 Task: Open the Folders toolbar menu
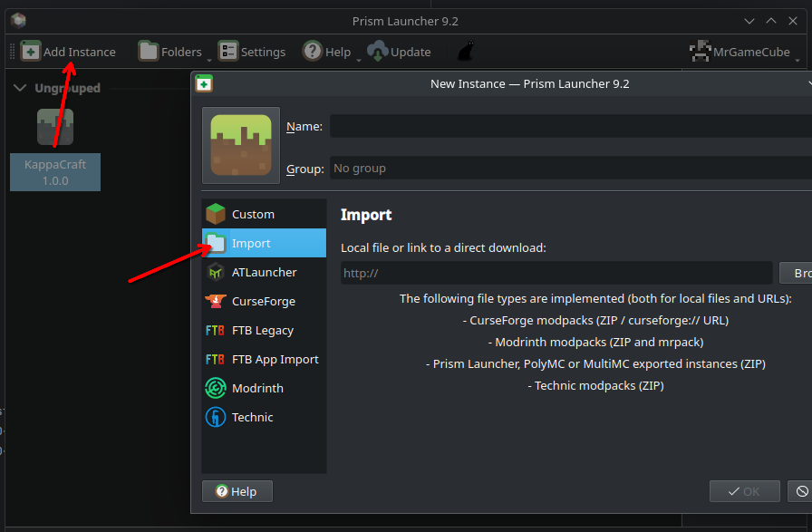(170, 52)
